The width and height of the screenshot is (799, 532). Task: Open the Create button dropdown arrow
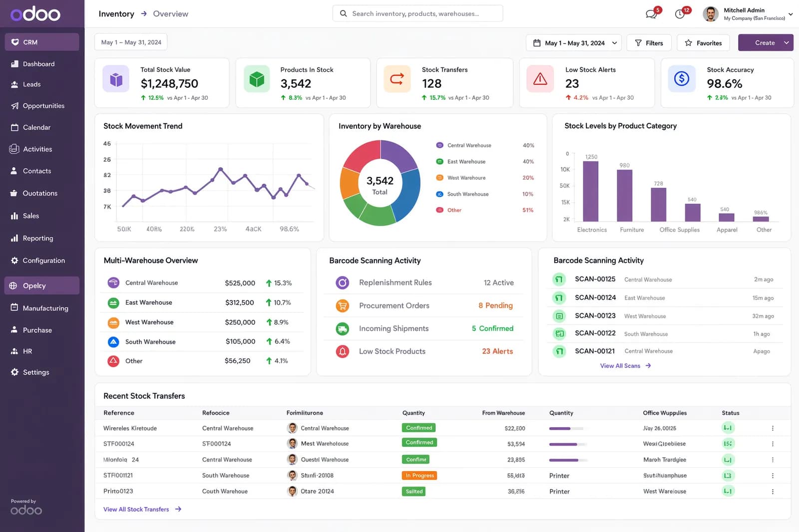787,43
